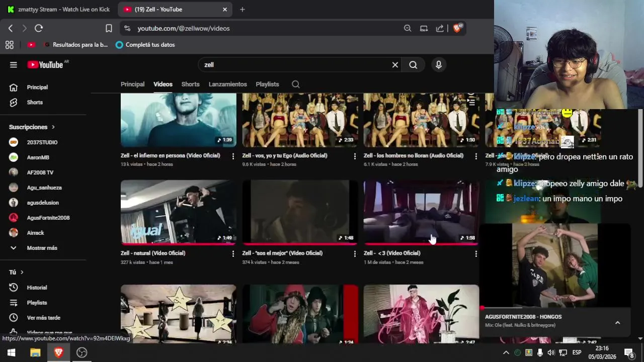Expand the miniplayer with chevron up

coord(617,323)
